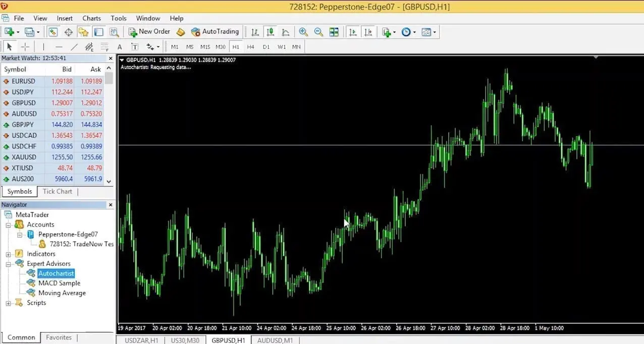Switch chart to Candlestick display
The image size is (644, 344).
[270, 31]
